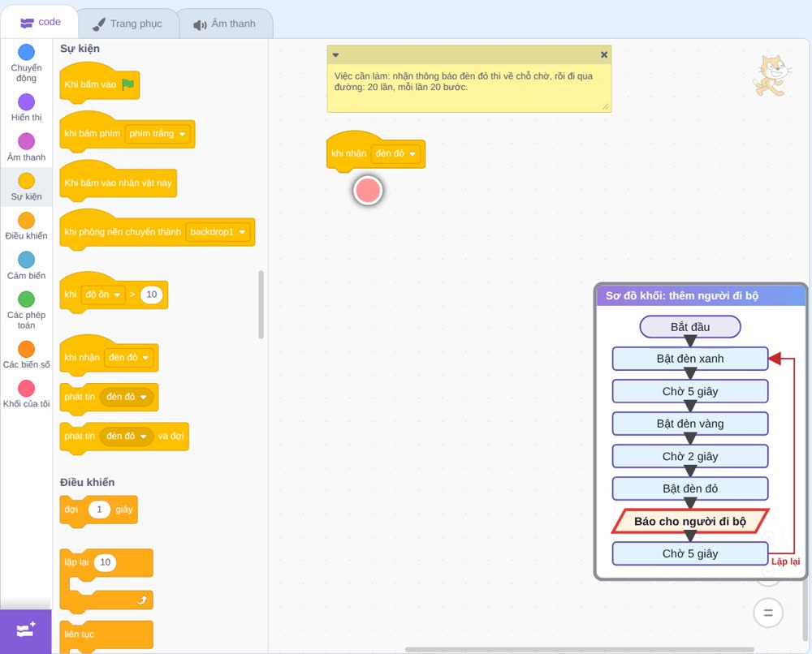Select the Sự kiện block category
Viewport: 812px width, 654px height.
[x=26, y=187]
